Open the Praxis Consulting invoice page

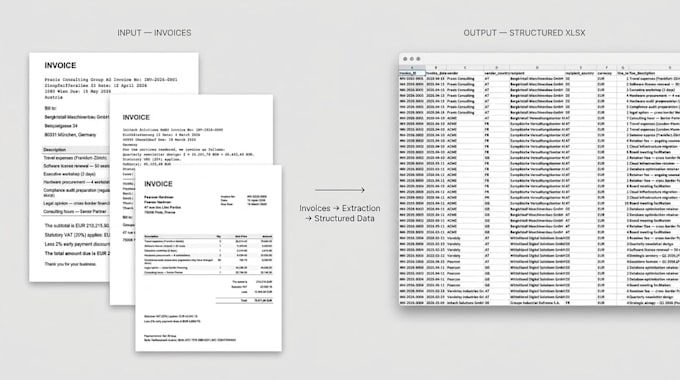[69, 167]
